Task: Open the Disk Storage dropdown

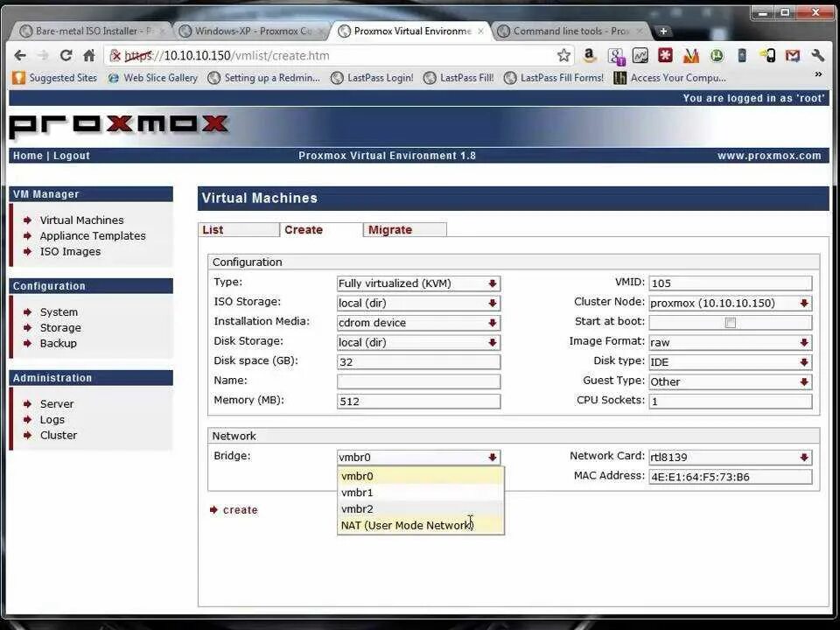Action: (x=418, y=342)
